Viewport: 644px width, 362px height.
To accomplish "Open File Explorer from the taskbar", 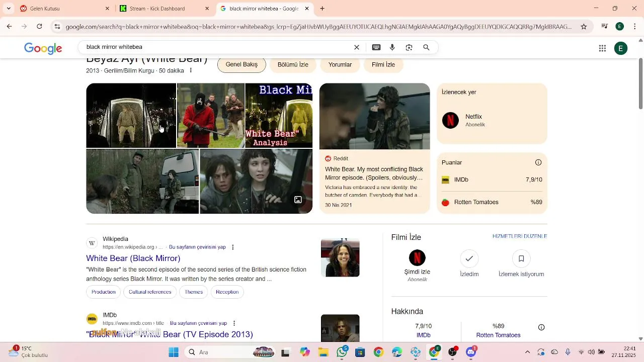I will coord(323,352).
